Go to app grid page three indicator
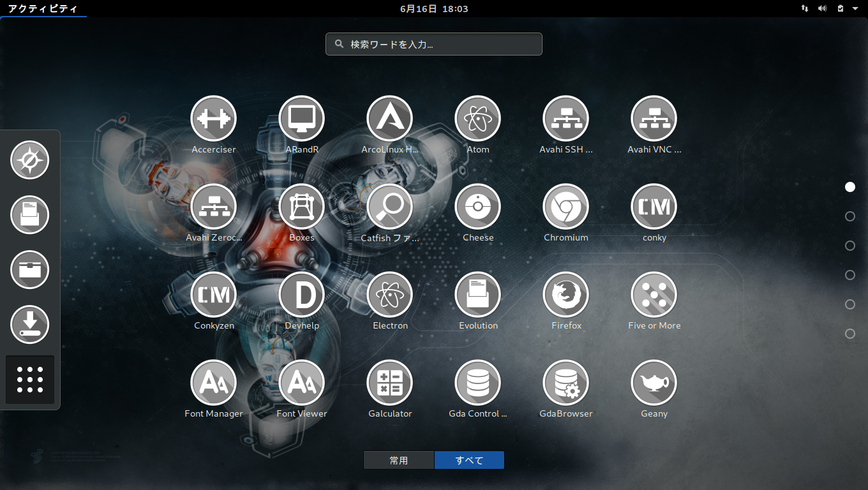The height and width of the screenshot is (490, 868). [x=850, y=246]
